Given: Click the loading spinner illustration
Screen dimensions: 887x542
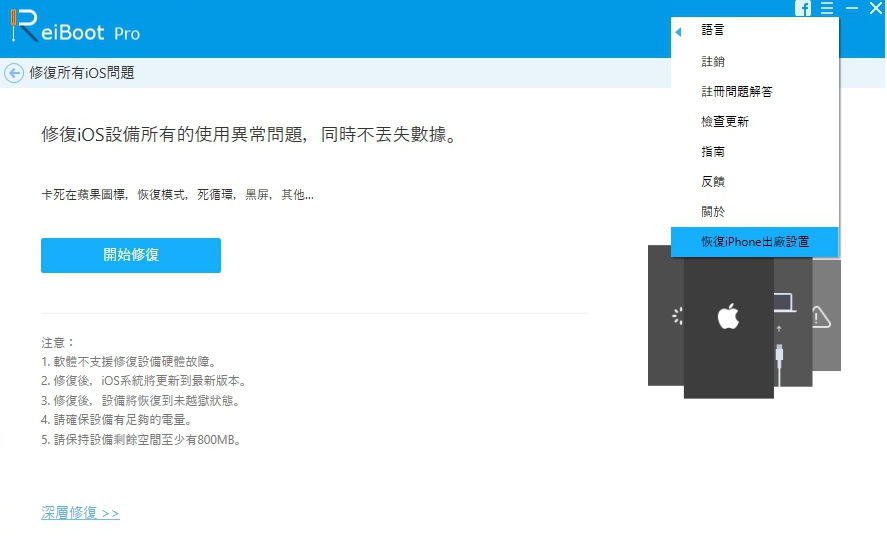Looking at the screenshot, I should pos(678,316).
